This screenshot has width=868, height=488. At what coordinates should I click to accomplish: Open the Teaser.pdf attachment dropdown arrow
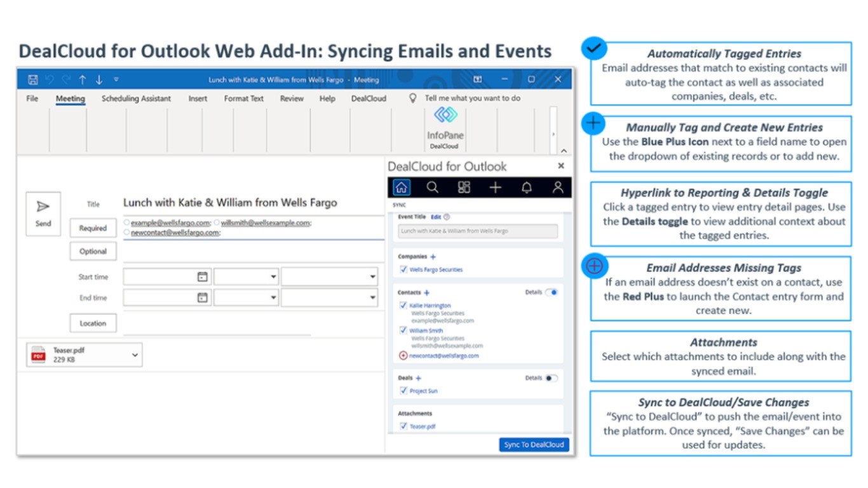coord(135,355)
